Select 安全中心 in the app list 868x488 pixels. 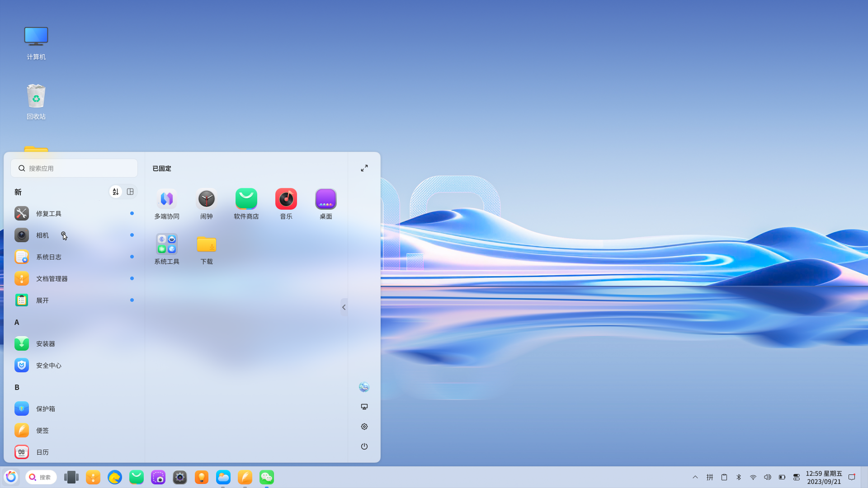pyautogui.click(x=48, y=366)
